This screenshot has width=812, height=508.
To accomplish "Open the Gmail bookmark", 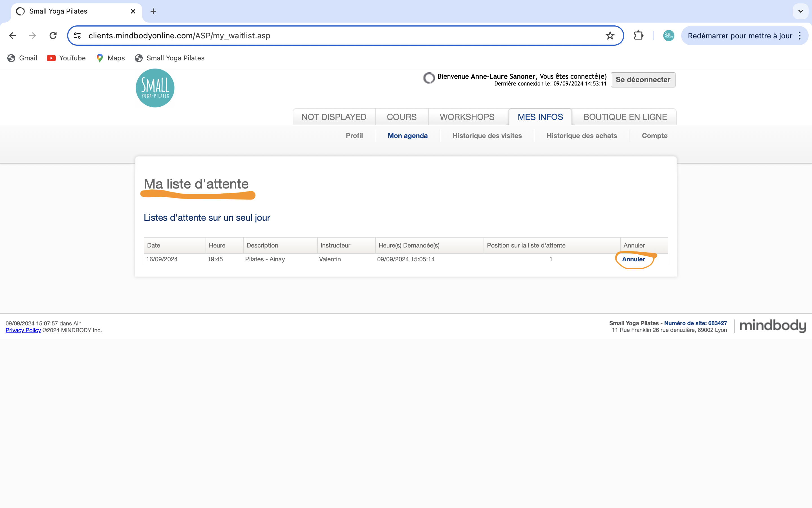I will click(x=22, y=58).
